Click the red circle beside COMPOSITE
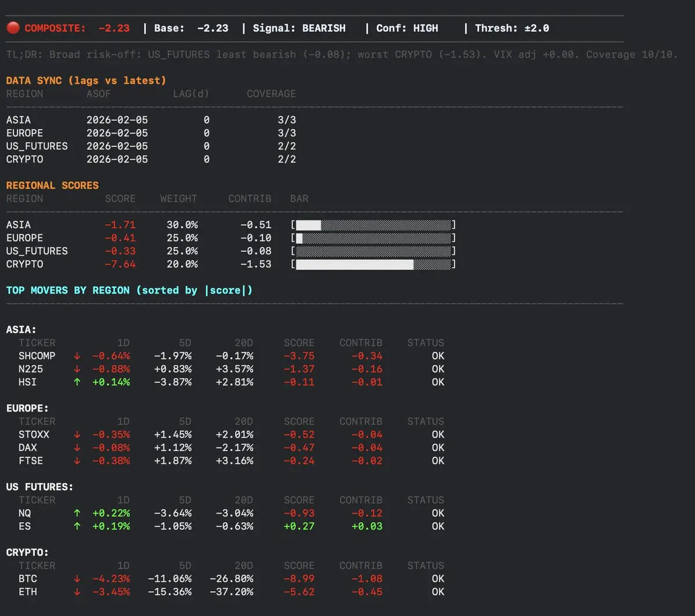The image size is (695, 616). click(13, 28)
